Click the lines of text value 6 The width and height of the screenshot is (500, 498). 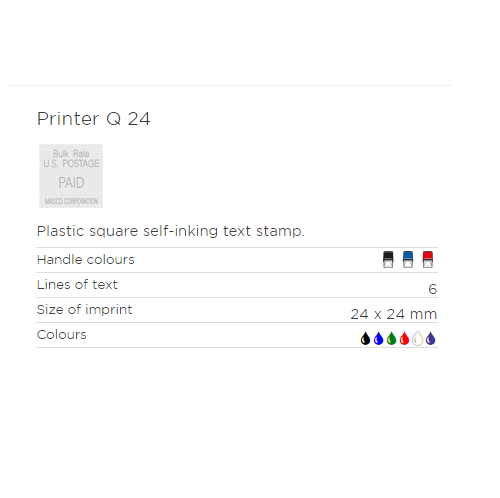click(433, 289)
